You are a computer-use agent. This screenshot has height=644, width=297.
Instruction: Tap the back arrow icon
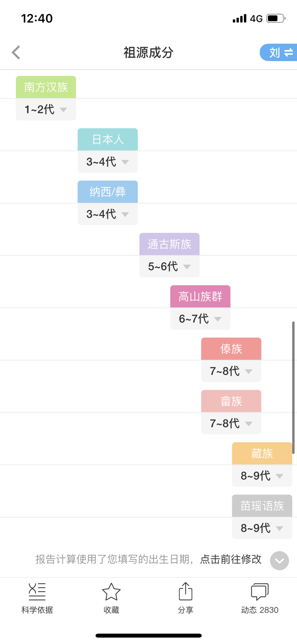click(x=16, y=52)
